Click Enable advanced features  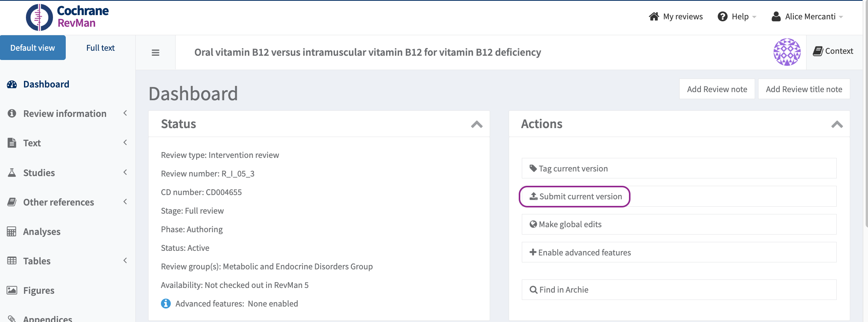584,253
